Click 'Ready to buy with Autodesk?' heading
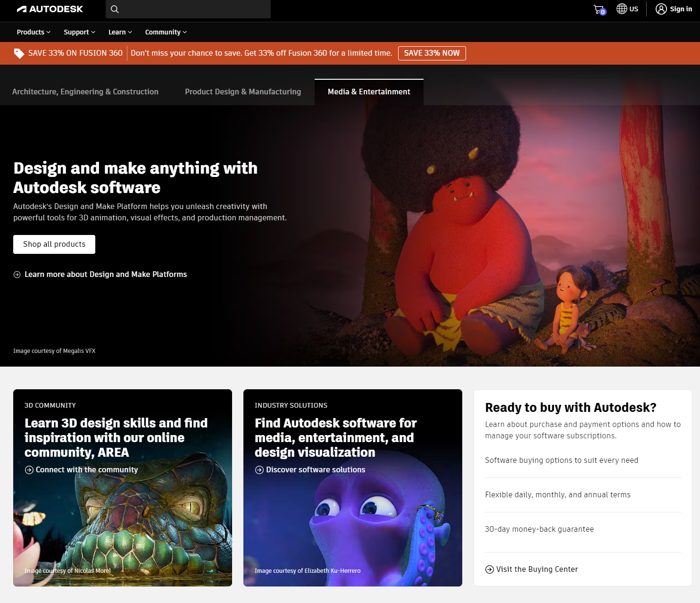The image size is (700, 603). [x=571, y=408]
